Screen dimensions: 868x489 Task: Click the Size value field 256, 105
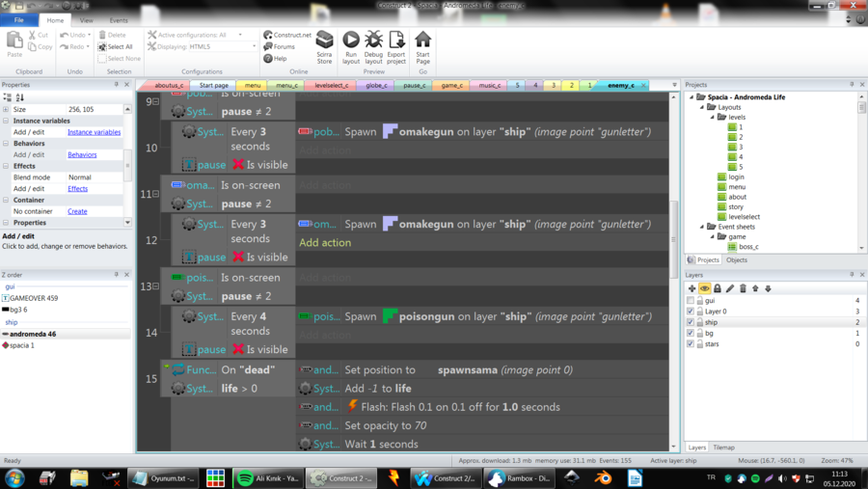click(x=95, y=110)
